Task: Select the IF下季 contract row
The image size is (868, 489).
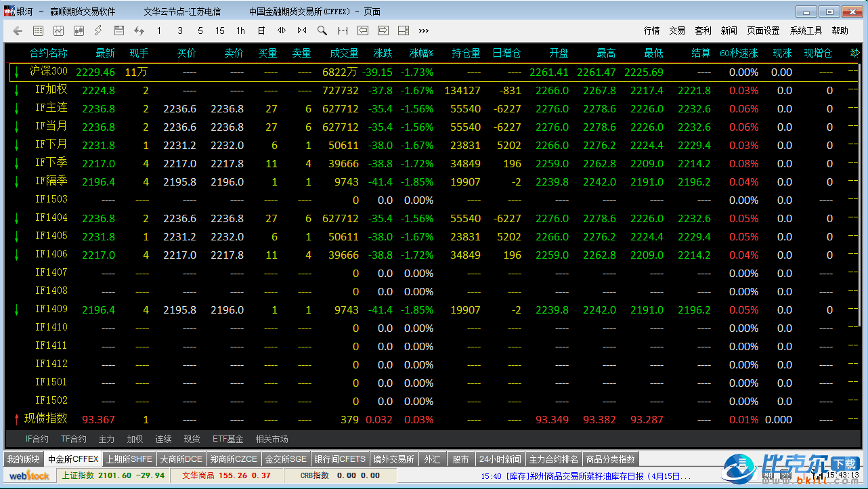Action: (433, 163)
